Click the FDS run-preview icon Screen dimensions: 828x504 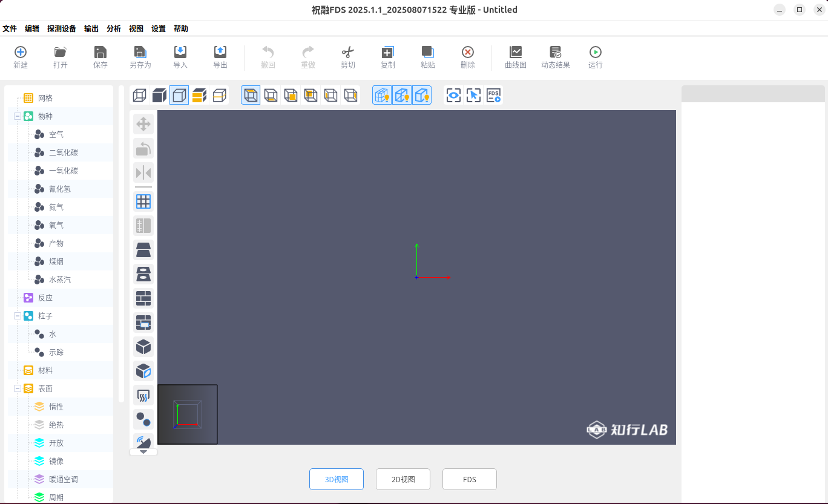[493, 95]
